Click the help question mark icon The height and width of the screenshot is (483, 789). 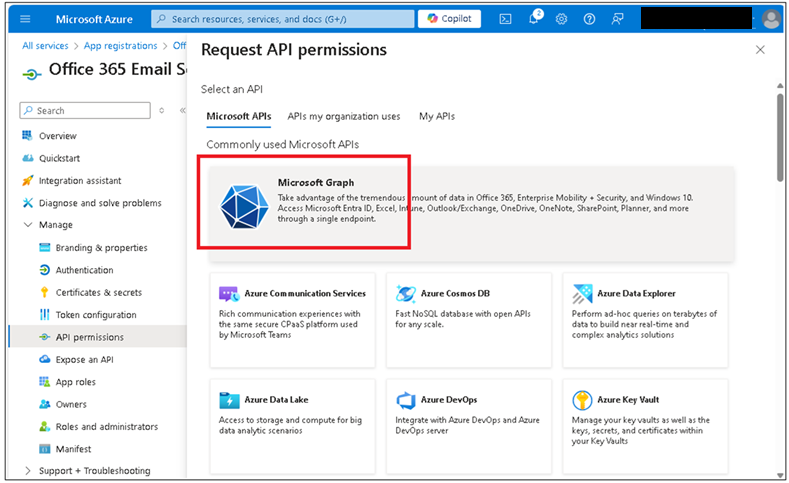click(x=589, y=19)
